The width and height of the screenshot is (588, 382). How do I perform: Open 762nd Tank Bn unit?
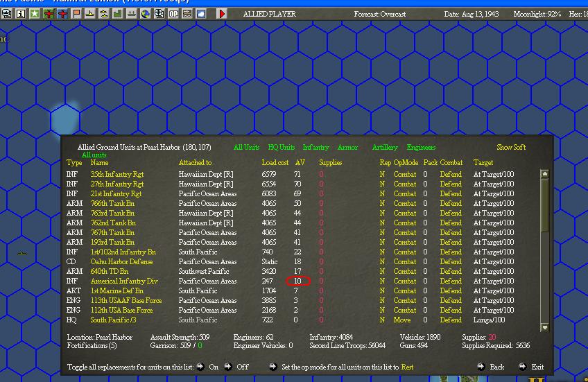113,223
